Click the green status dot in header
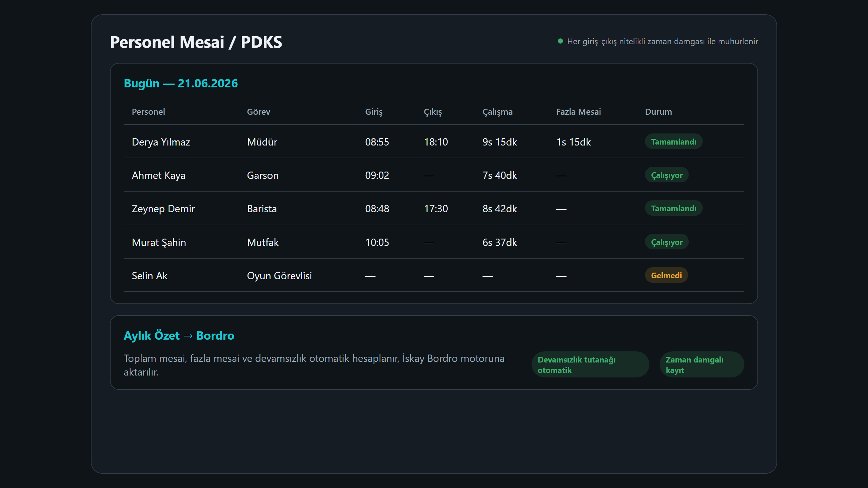868x488 pixels. click(560, 41)
